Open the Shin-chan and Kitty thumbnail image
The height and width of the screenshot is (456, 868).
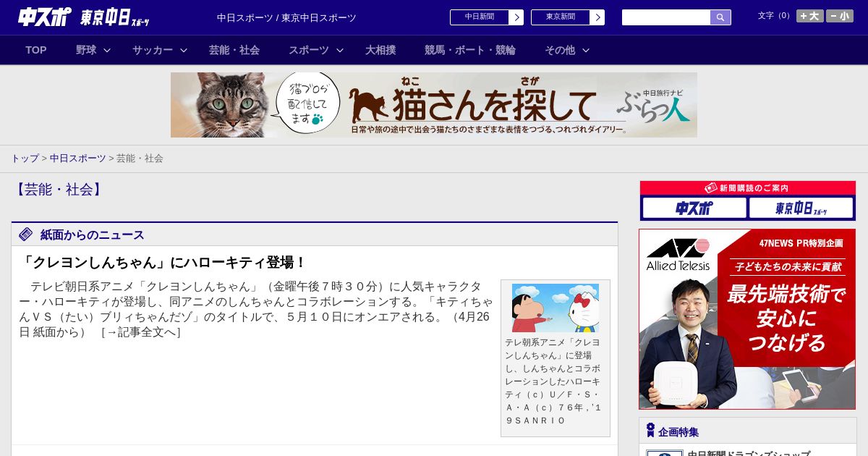click(556, 308)
